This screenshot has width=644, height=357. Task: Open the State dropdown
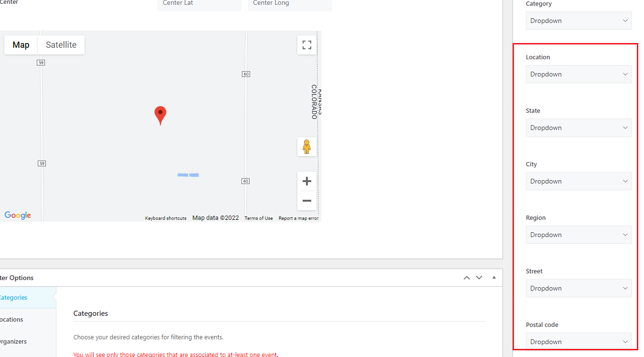click(579, 128)
